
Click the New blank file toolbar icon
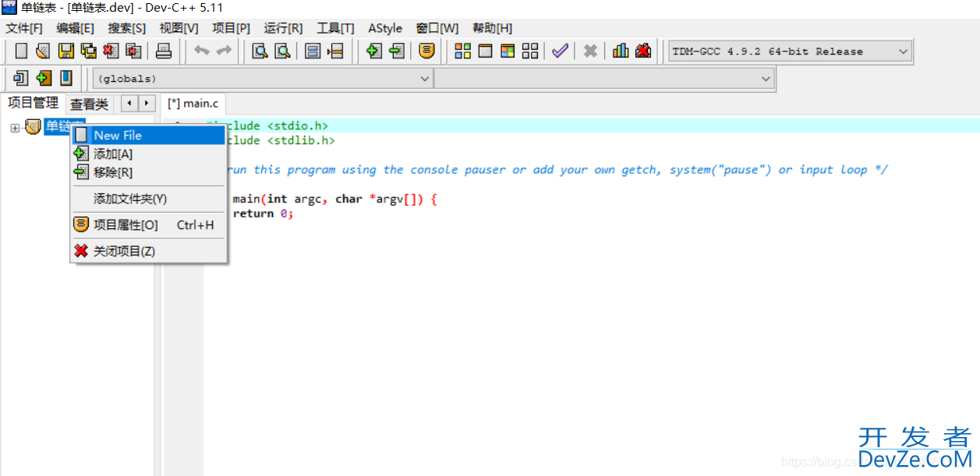(x=22, y=51)
